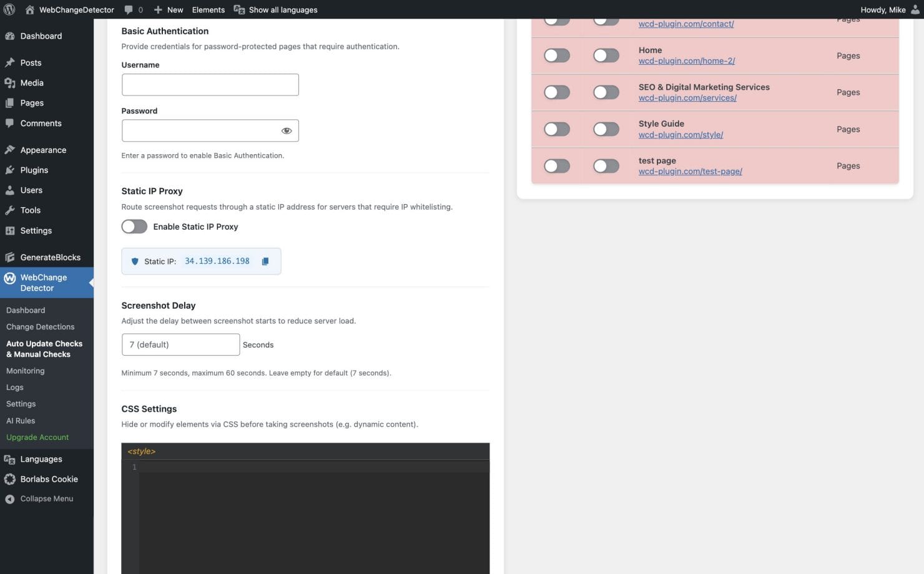
Task: Open Monitoring in the WebChangeDetector submenu
Action: click(25, 371)
